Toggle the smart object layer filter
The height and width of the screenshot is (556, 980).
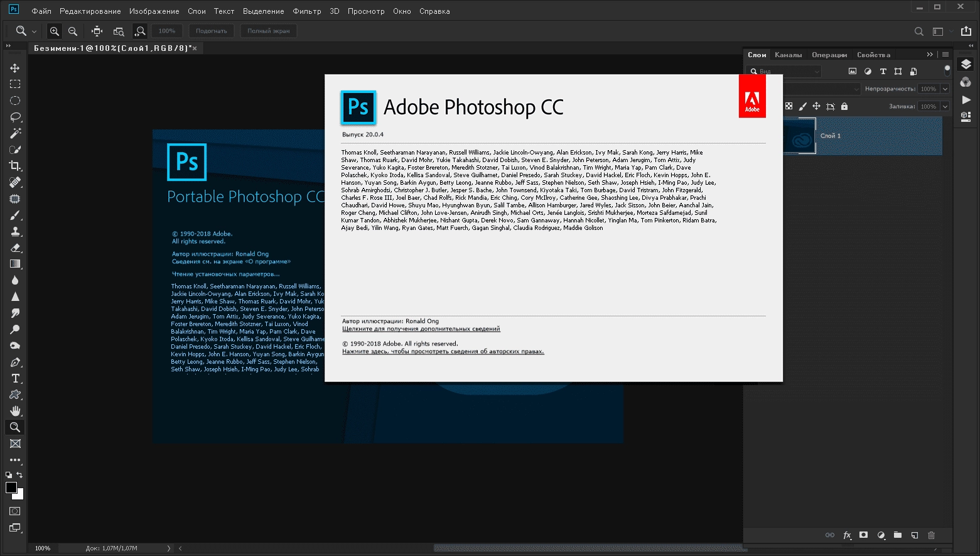click(x=913, y=72)
